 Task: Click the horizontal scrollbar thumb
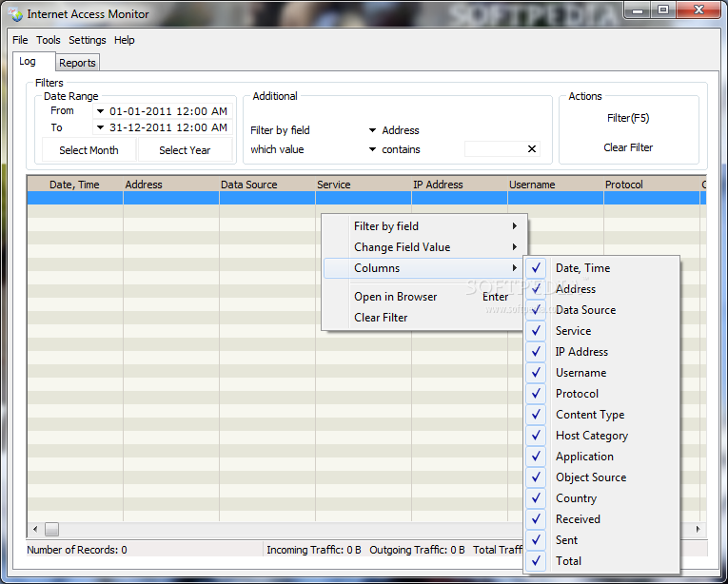51,529
